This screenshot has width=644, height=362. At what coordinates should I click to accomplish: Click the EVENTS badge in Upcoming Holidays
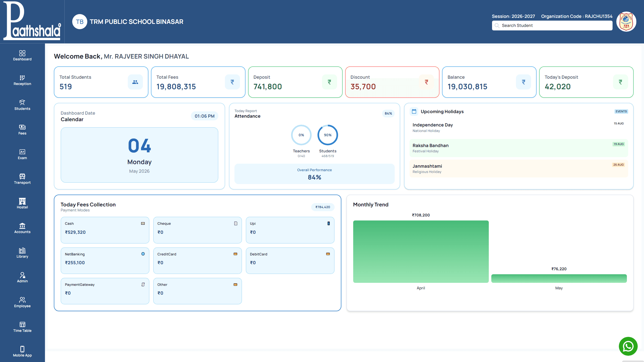(621, 111)
